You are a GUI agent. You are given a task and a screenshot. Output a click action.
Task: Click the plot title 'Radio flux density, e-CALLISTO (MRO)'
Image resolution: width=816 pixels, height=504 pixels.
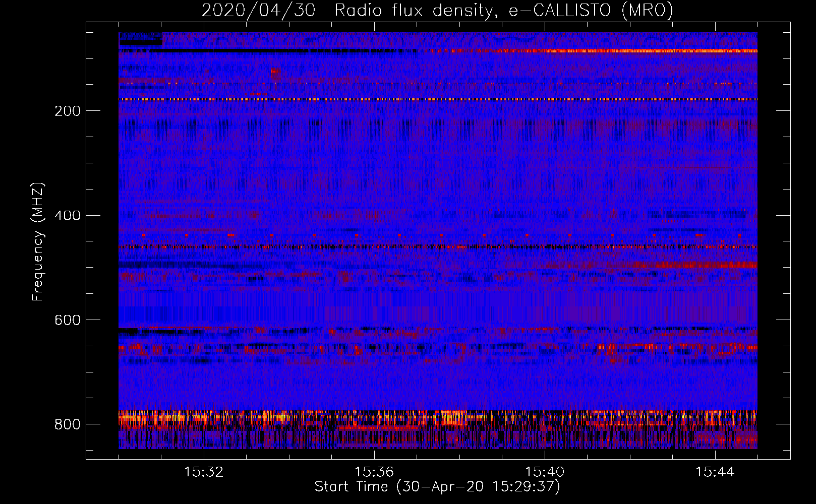pyautogui.click(x=504, y=11)
